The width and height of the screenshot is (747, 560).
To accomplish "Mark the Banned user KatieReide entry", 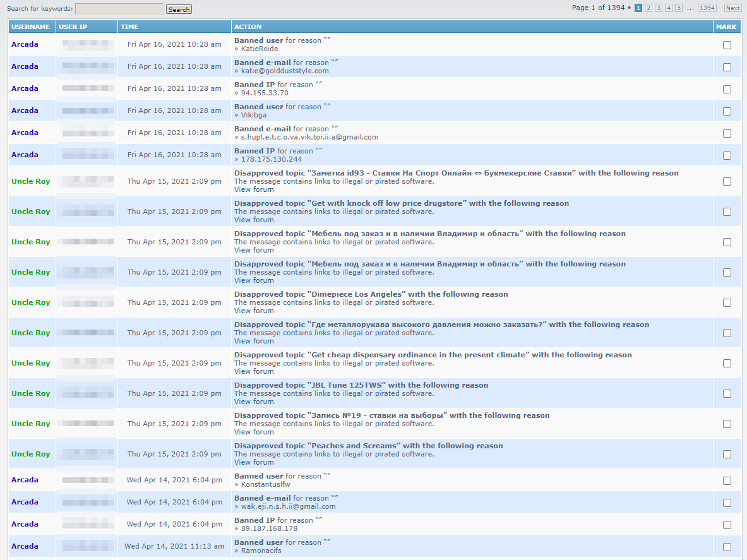I will (727, 45).
